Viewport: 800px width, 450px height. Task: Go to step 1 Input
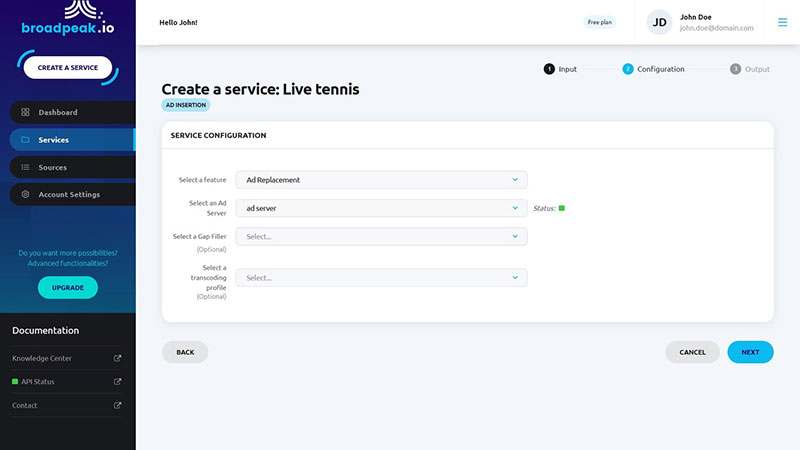pos(560,69)
